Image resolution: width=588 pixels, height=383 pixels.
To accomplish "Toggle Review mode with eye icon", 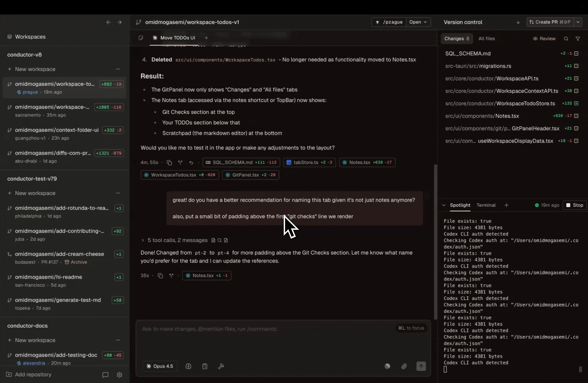I will click(544, 39).
